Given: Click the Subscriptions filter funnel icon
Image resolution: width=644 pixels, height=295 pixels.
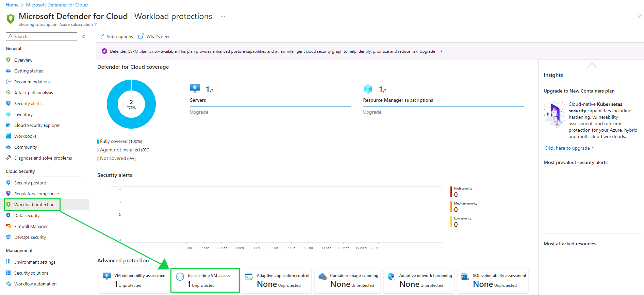Looking at the screenshot, I should coord(101,36).
